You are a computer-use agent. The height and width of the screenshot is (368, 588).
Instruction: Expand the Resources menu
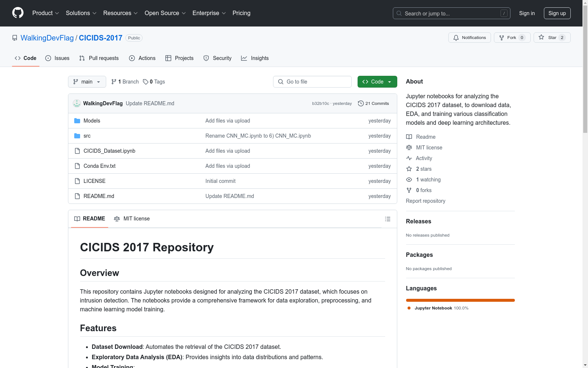point(121,13)
